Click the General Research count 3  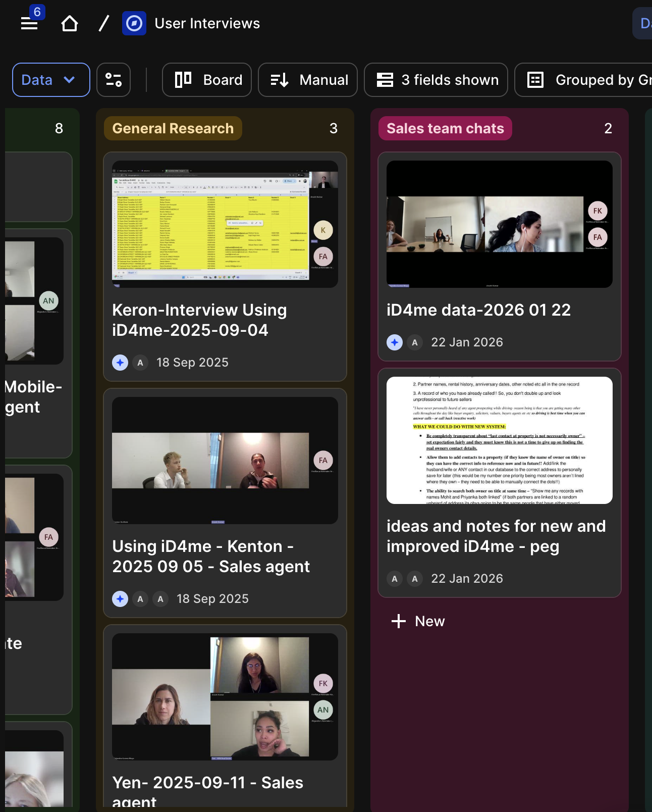coord(334,128)
